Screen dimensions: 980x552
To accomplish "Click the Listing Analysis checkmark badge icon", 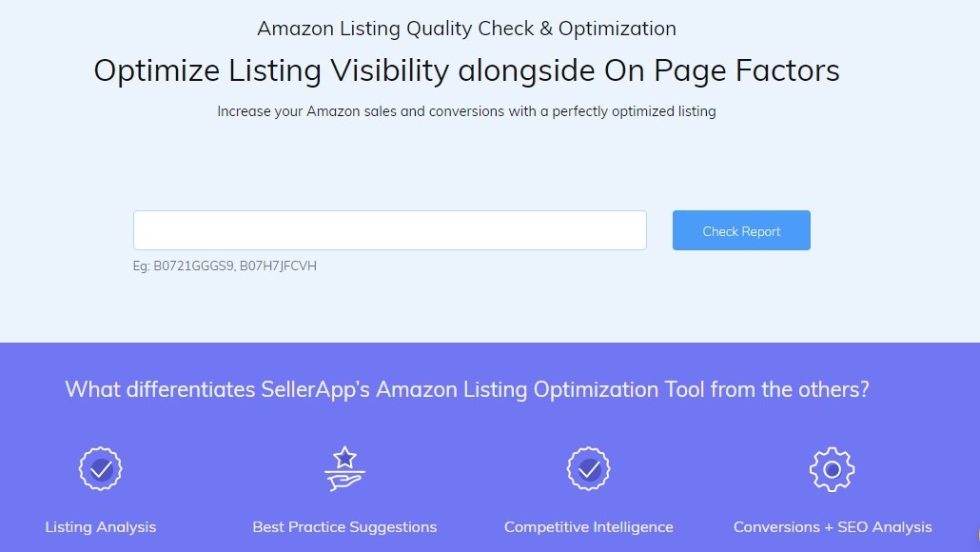I will (100, 468).
